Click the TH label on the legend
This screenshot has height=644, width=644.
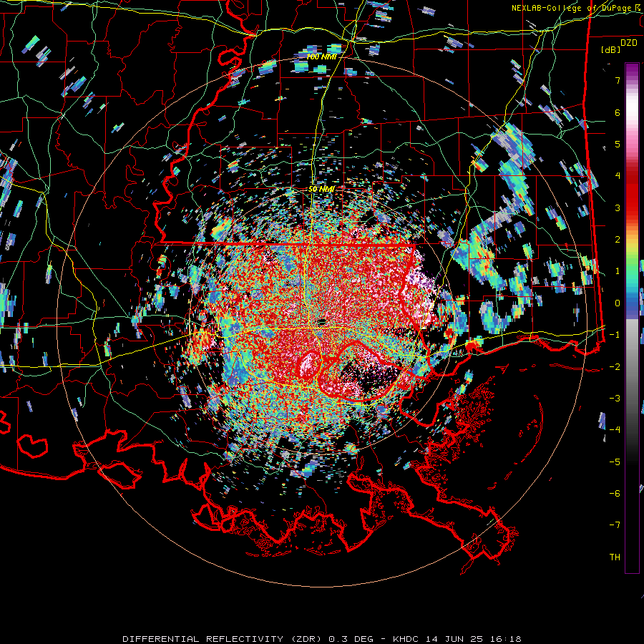click(x=615, y=557)
